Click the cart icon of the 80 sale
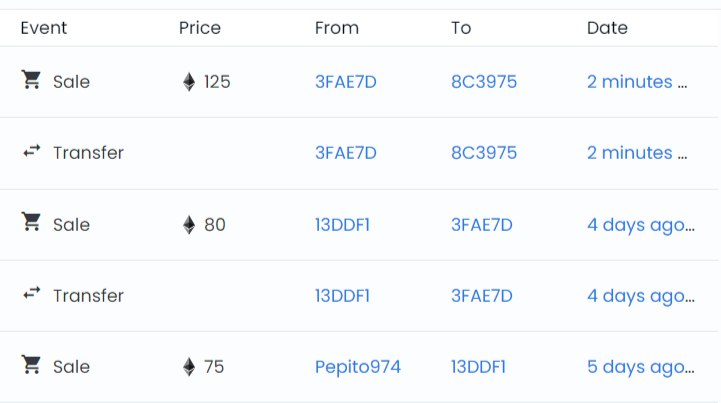This screenshot has height=403, width=721. point(31,223)
